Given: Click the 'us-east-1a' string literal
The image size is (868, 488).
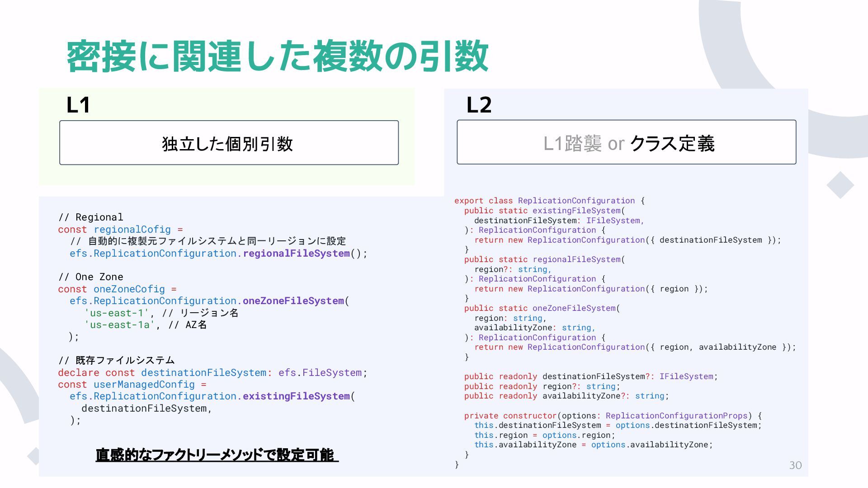Looking at the screenshot, I should tap(119, 325).
